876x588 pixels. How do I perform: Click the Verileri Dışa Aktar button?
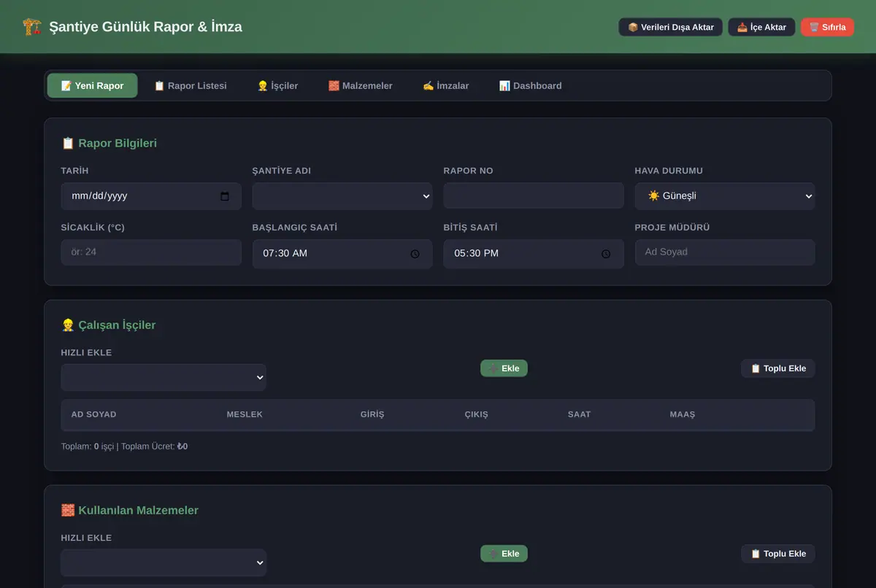tap(671, 27)
